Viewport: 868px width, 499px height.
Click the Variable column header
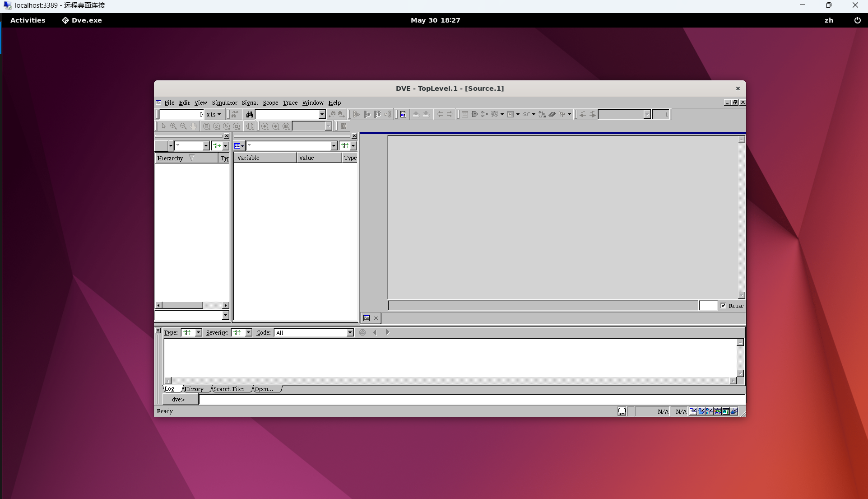pos(265,158)
